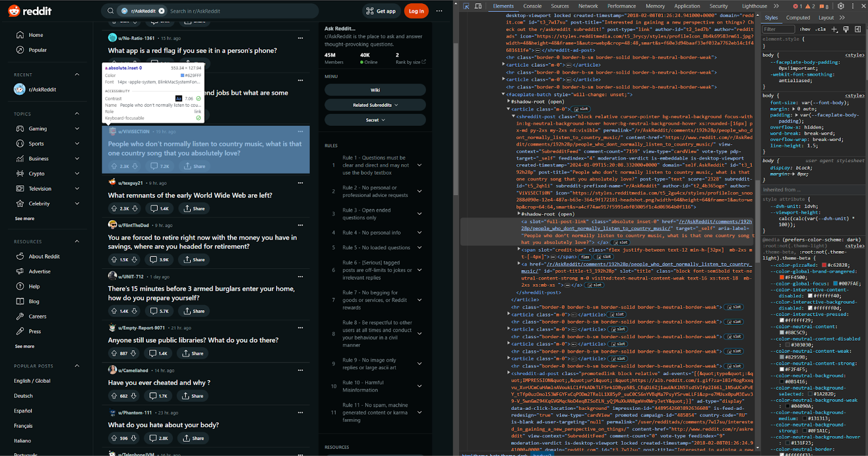
Task: Open DevTools settings gear
Action: tap(841, 6)
